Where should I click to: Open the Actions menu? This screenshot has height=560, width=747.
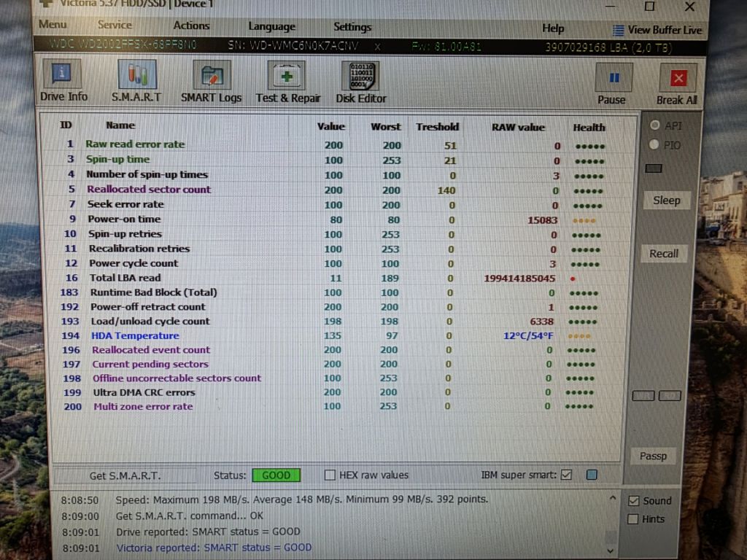(x=191, y=26)
